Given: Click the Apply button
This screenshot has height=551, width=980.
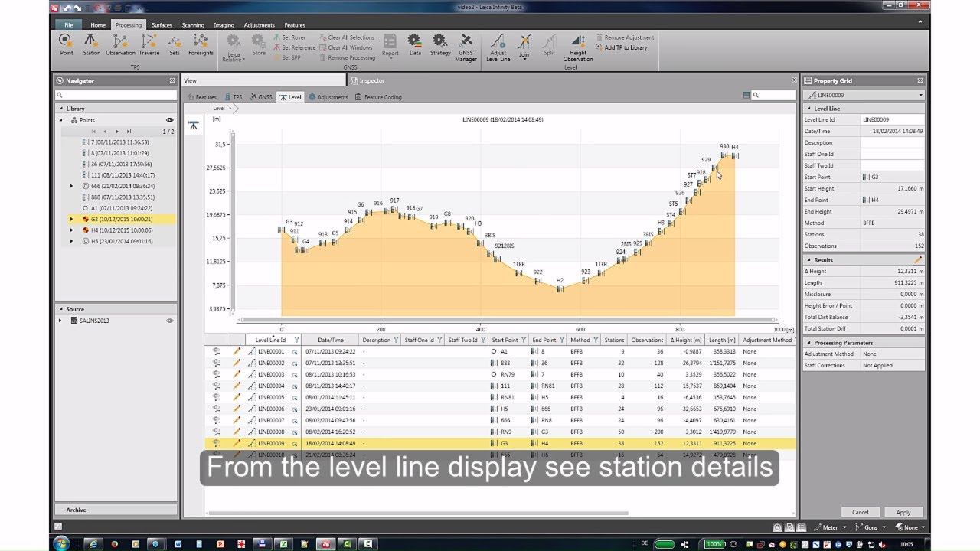Looking at the screenshot, I should coord(903,512).
